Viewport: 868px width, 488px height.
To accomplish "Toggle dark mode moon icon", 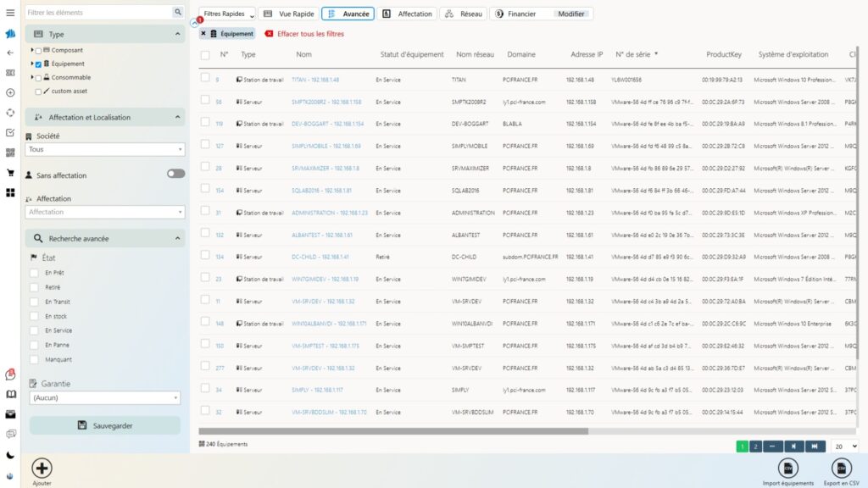I will click(10, 455).
